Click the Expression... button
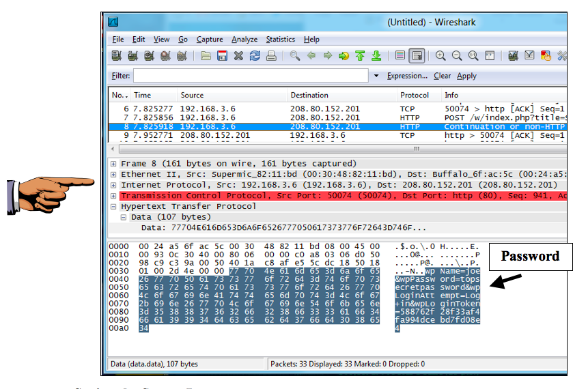Screen dimensions: 588x389 tap(407, 76)
